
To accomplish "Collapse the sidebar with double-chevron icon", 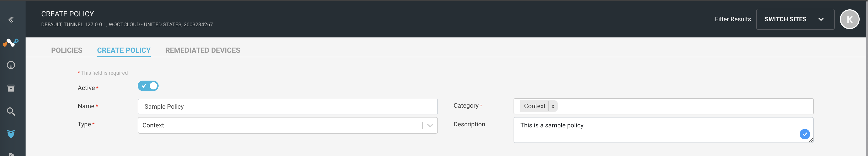I will [11, 20].
